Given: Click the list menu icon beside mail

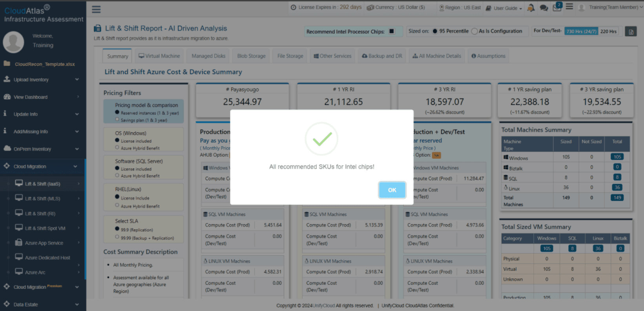Looking at the screenshot, I should point(569,7).
